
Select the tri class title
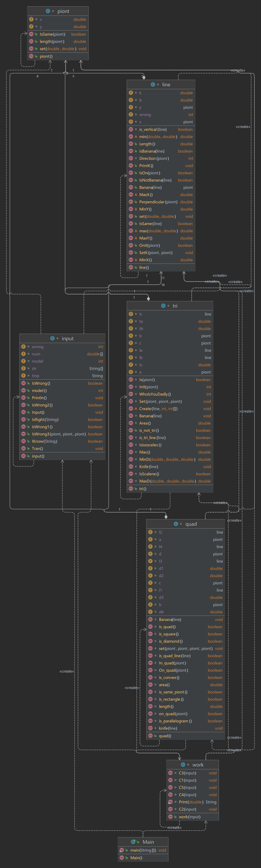pos(175,306)
